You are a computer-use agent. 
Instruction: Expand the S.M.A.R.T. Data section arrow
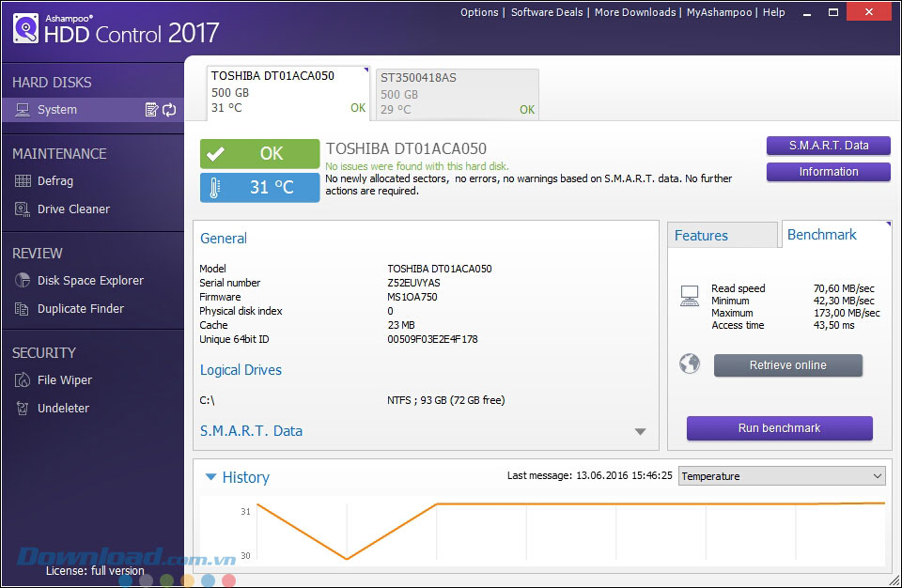pos(640,432)
